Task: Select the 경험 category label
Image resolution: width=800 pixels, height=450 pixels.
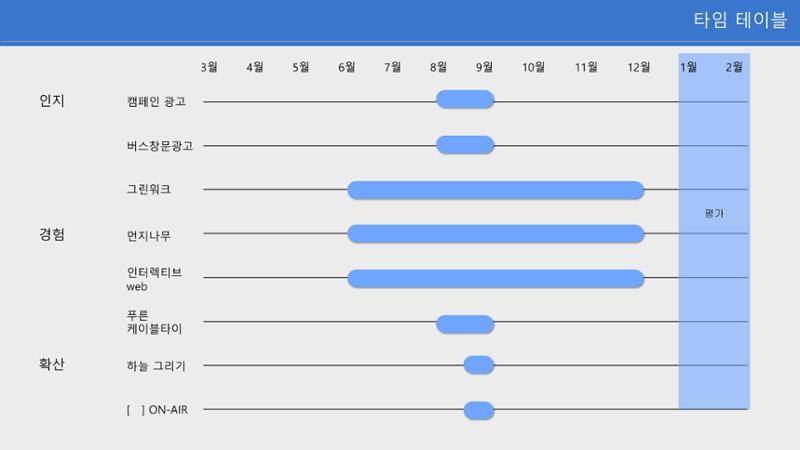Action: (52, 234)
